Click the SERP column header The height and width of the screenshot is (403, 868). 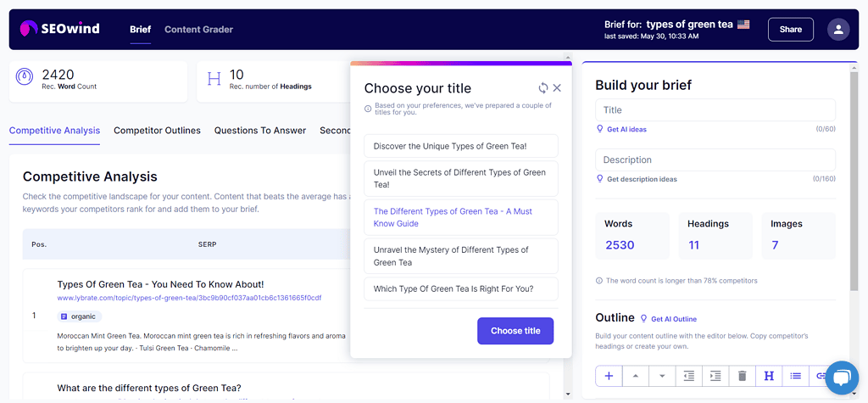coord(207,244)
